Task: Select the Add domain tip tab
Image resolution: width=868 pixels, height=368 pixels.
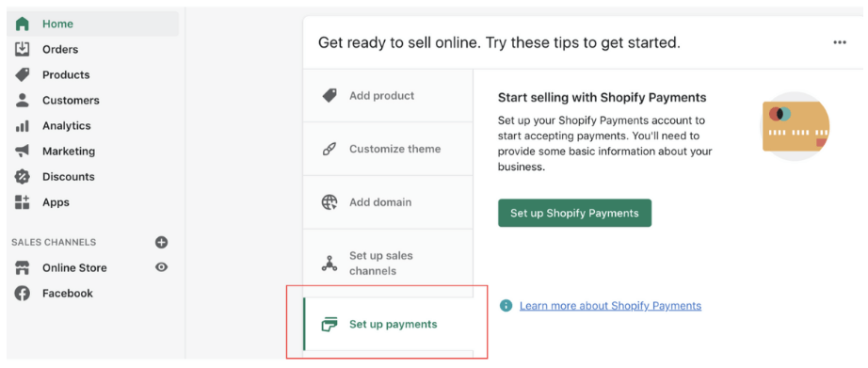Action: (388, 202)
